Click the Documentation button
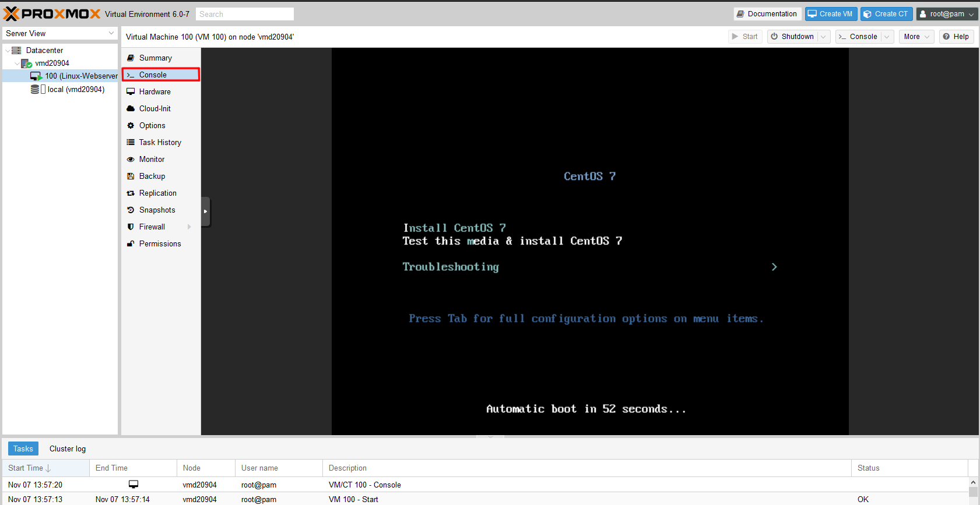Image resolution: width=980 pixels, height=505 pixels. click(x=767, y=14)
